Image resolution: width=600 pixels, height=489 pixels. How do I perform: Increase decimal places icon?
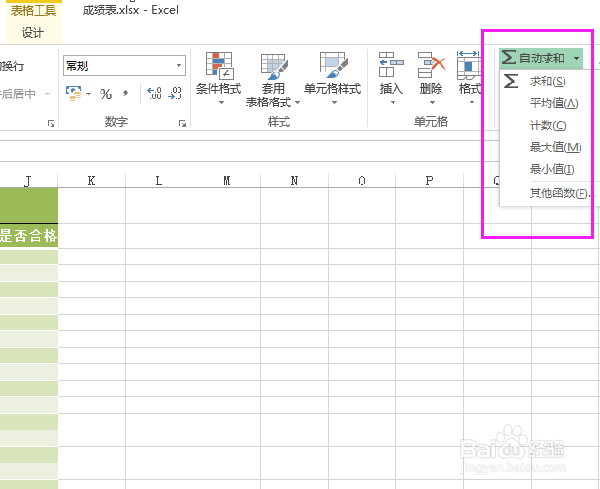[x=154, y=93]
